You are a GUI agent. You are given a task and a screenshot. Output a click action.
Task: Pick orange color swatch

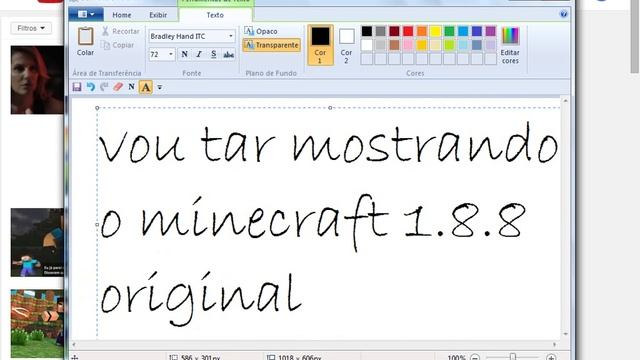[x=422, y=31]
